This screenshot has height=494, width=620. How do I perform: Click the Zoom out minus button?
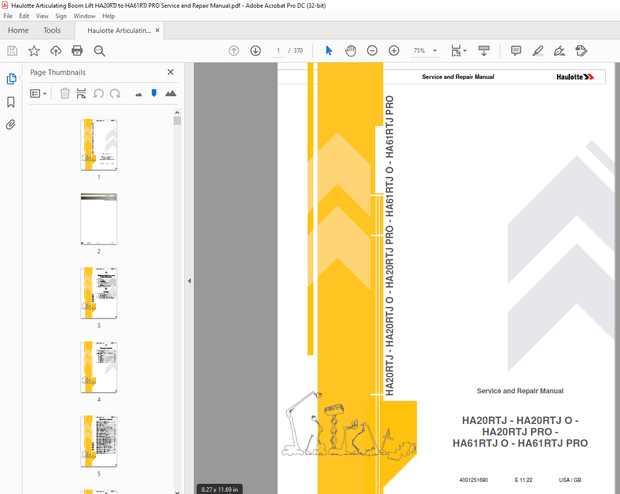tap(372, 50)
